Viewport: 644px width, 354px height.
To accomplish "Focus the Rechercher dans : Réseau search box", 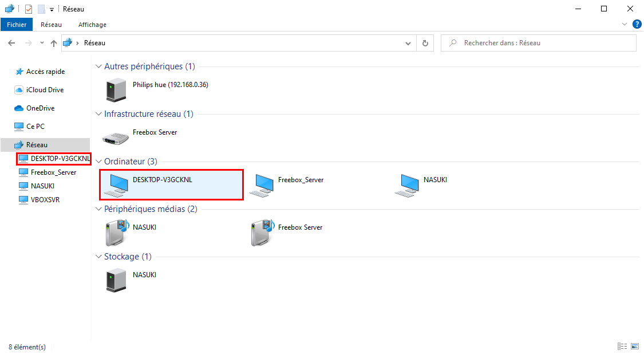I will [x=539, y=43].
